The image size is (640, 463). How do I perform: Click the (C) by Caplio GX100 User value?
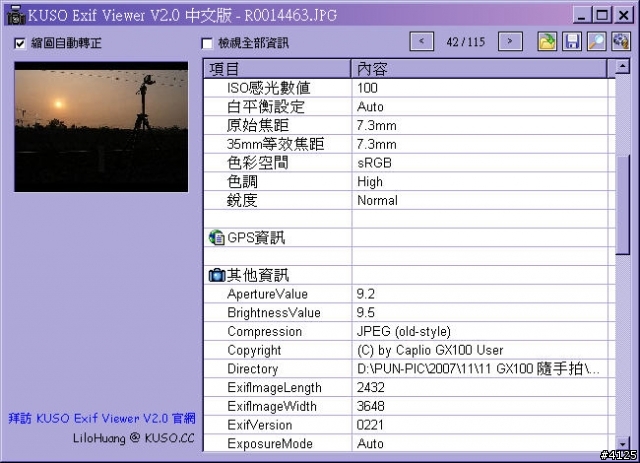tap(430, 350)
